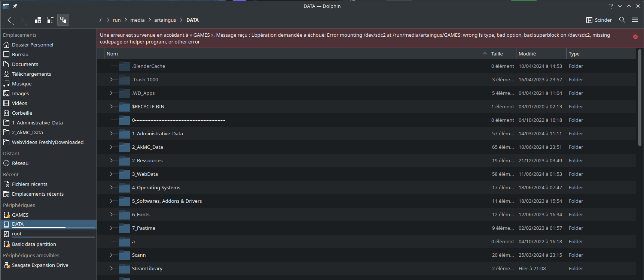Sort the list by the Taille column
Screen dimensions: 644x280
coord(501,54)
